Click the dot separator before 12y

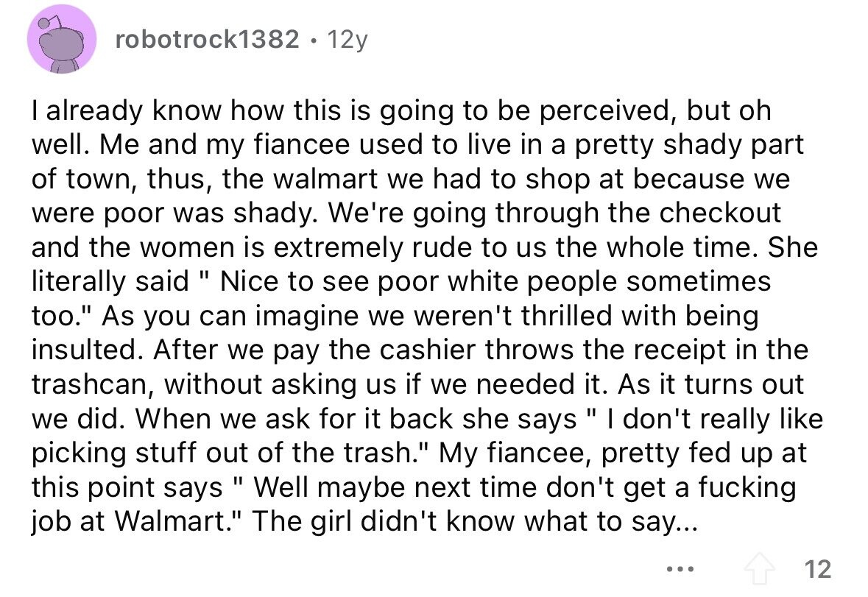point(314,40)
